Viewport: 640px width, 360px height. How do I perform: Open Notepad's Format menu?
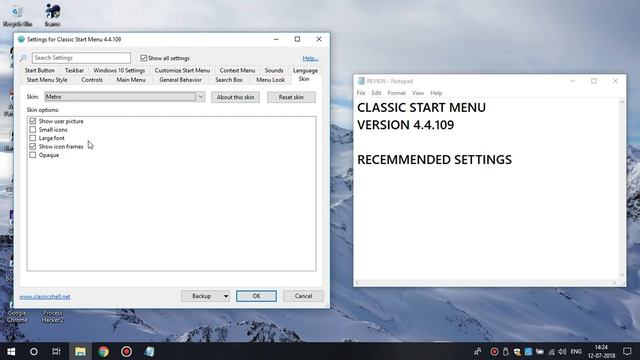(397, 93)
